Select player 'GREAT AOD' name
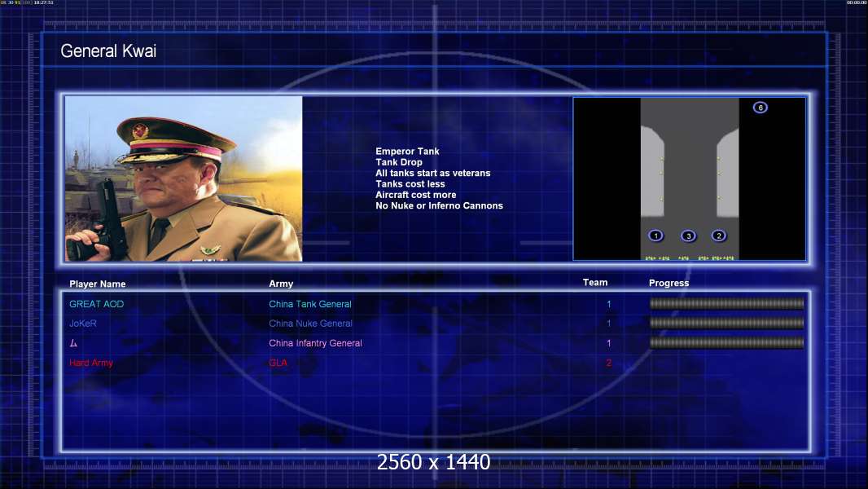 (x=97, y=304)
